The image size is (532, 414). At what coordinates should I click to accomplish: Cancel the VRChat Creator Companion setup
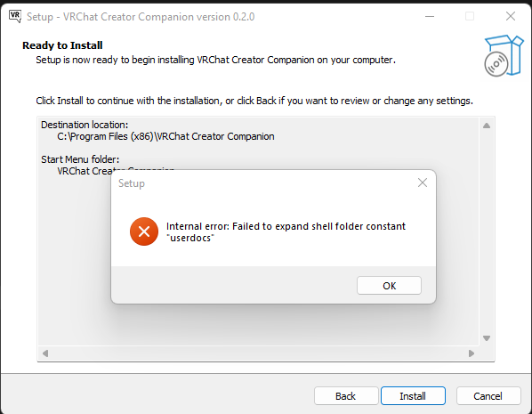tap(488, 396)
